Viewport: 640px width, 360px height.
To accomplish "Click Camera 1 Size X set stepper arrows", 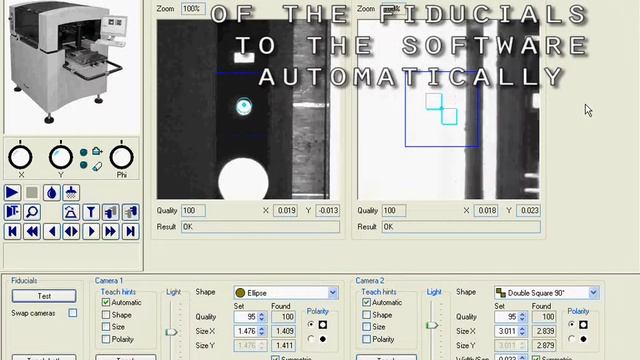I will (262, 331).
